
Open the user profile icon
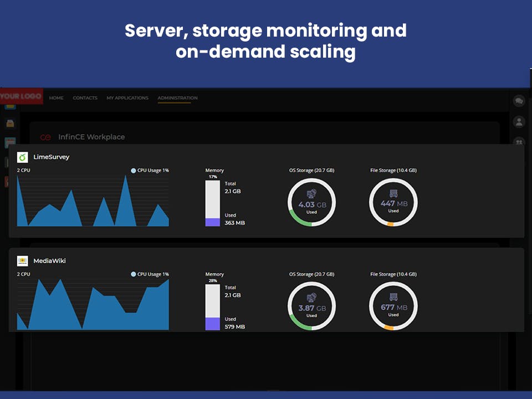519,121
